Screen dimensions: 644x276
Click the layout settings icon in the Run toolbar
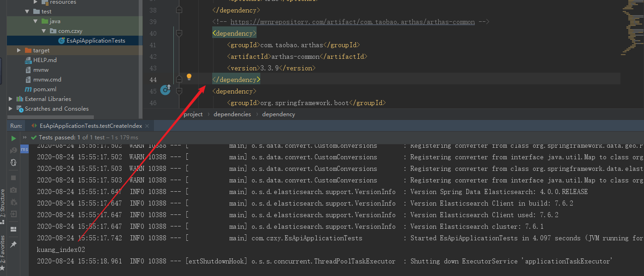[x=13, y=229]
